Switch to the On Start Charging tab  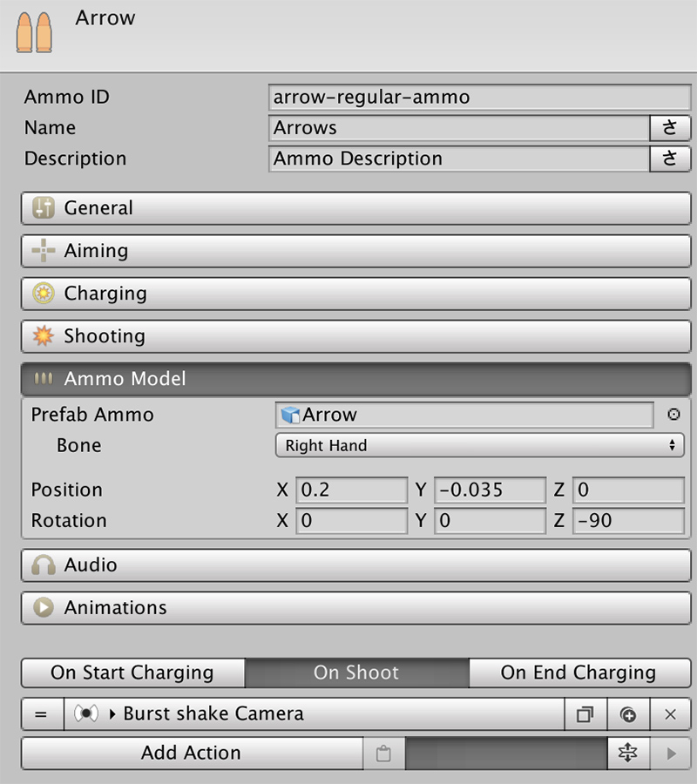(133, 672)
